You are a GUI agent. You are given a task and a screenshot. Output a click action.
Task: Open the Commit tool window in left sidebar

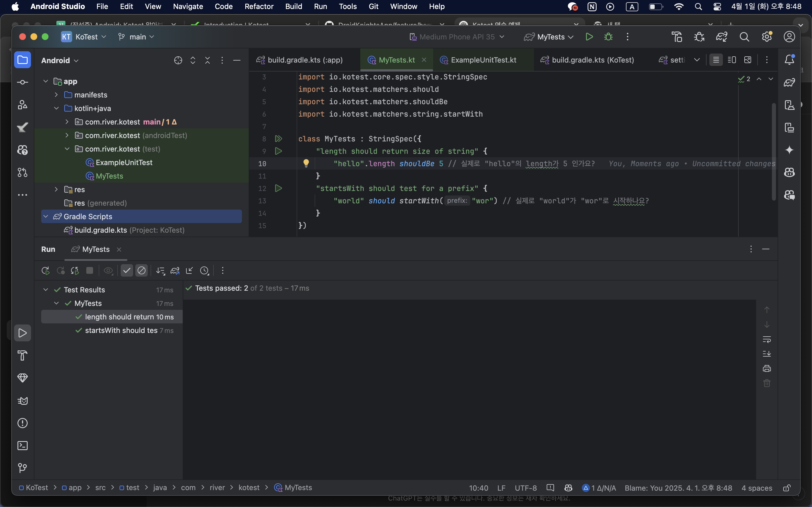point(23,83)
